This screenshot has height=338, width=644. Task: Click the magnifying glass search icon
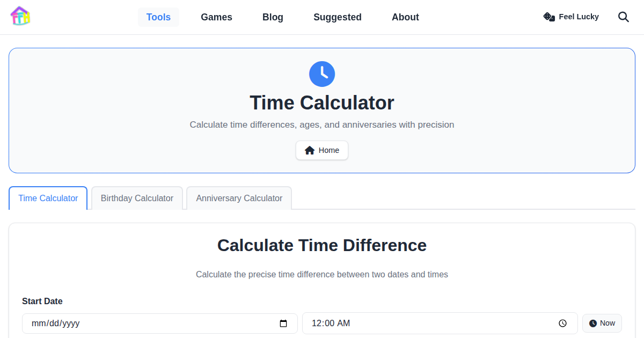[623, 17]
